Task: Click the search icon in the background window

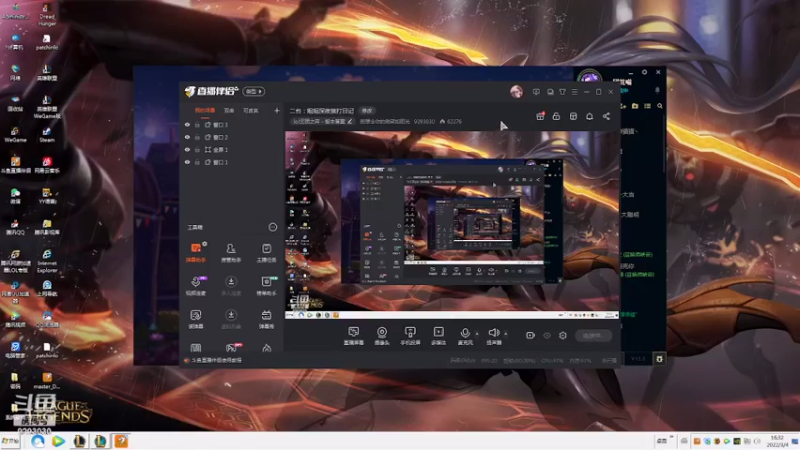Action: 660,106
